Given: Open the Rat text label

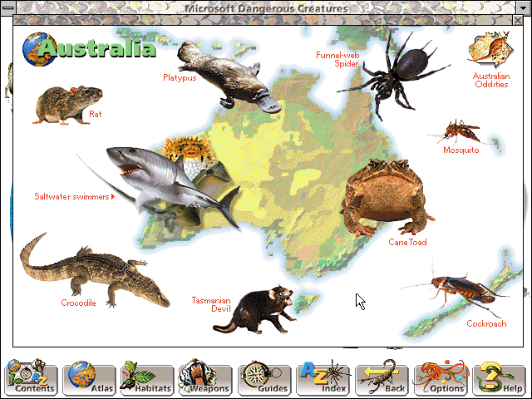Looking at the screenshot, I should pos(96,114).
